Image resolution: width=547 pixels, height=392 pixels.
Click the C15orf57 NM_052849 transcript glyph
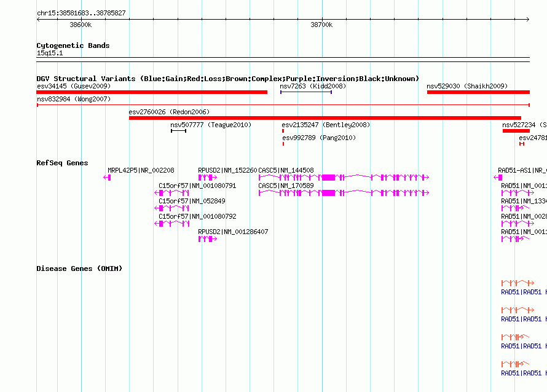pyautogui.click(x=171, y=208)
